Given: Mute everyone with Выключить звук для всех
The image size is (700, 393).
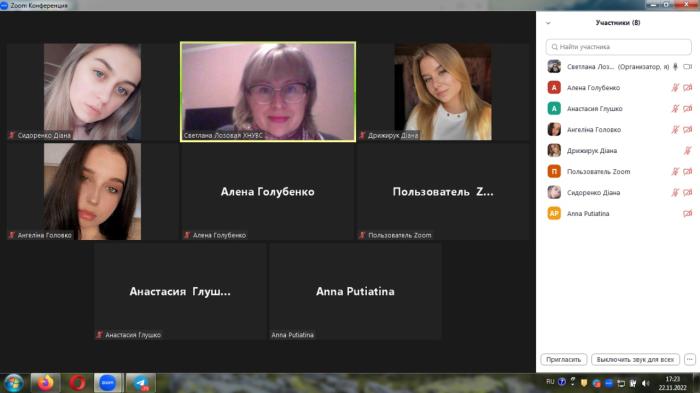Looking at the screenshot, I should tap(635, 359).
